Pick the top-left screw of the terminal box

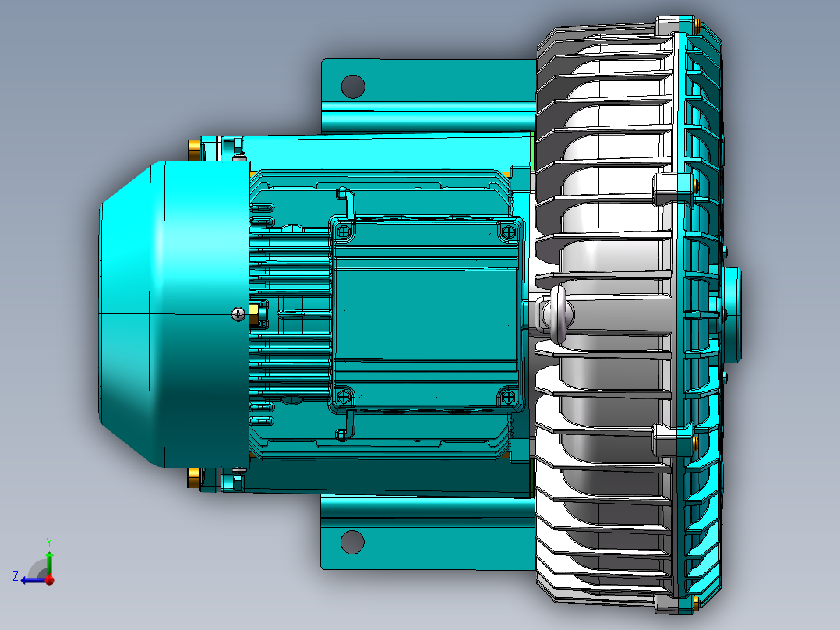[344, 232]
